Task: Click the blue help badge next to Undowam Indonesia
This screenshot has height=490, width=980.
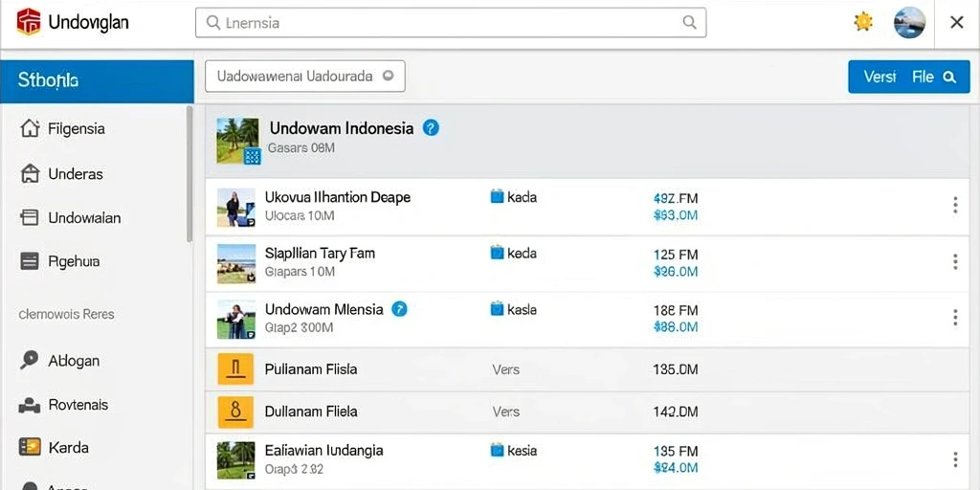Action: pyautogui.click(x=431, y=128)
